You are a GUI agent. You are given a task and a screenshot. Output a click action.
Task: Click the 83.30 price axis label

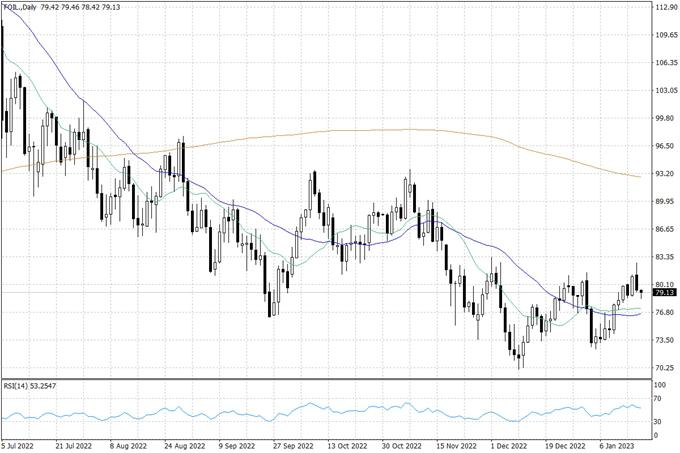tap(663, 257)
